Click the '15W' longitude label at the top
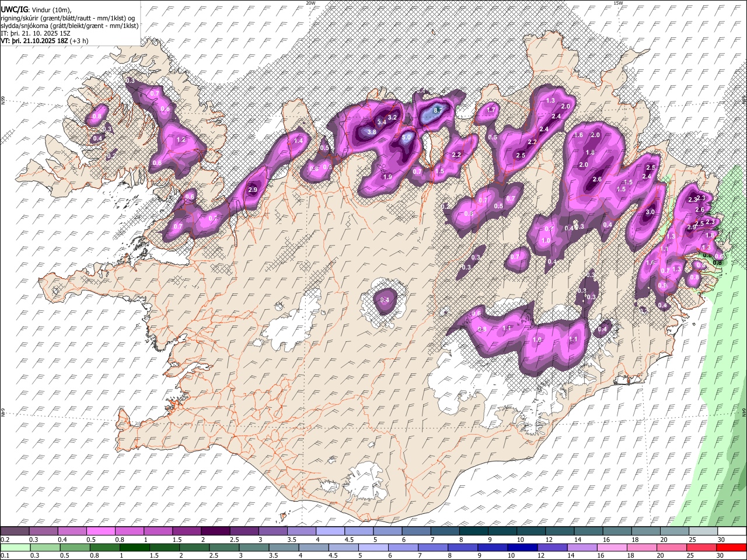This screenshot has height=560, width=747. [x=619, y=3]
